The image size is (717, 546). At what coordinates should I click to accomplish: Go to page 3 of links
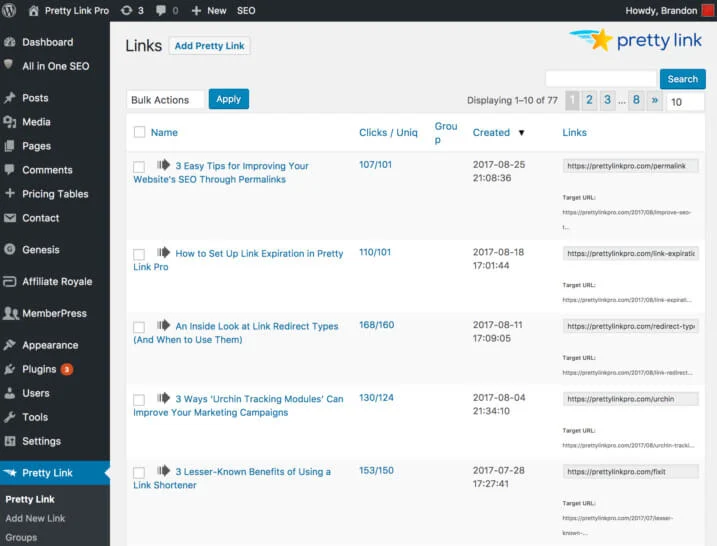(x=607, y=100)
